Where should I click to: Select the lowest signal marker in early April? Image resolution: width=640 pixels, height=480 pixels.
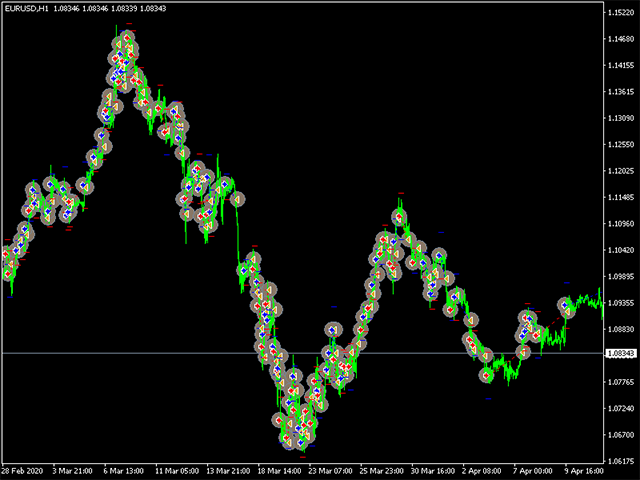click(487, 375)
